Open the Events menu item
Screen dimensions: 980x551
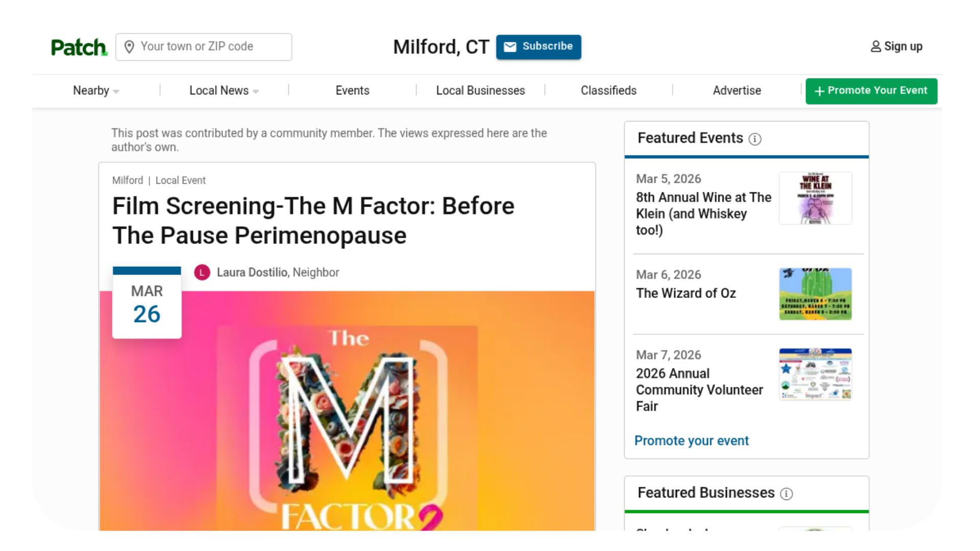click(x=352, y=91)
